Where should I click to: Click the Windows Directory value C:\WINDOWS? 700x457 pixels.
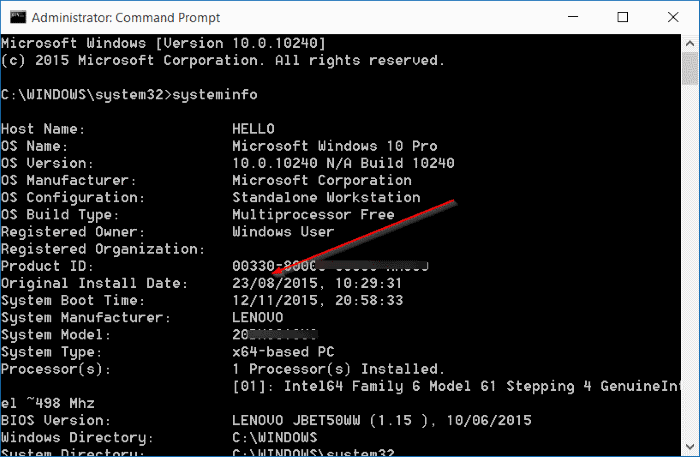275,437
